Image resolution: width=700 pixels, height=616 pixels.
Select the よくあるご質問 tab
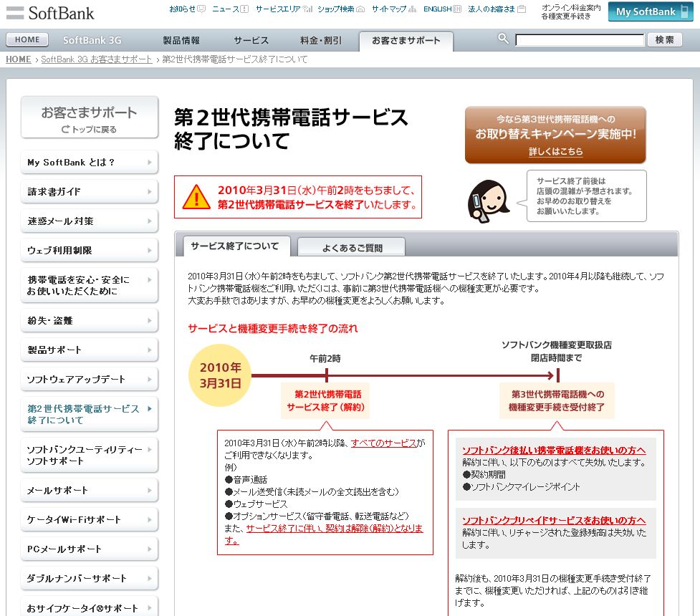(x=352, y=248)
